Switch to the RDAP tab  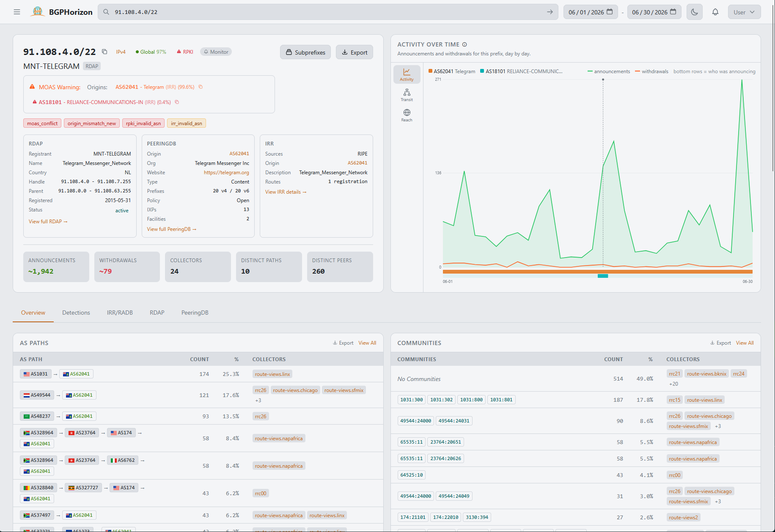click(x=157, y=313)
